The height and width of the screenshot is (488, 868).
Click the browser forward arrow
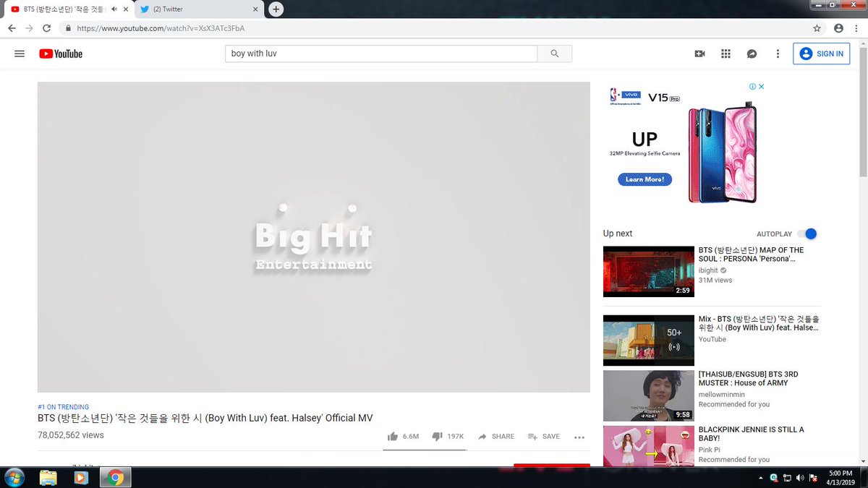(29, 28)
